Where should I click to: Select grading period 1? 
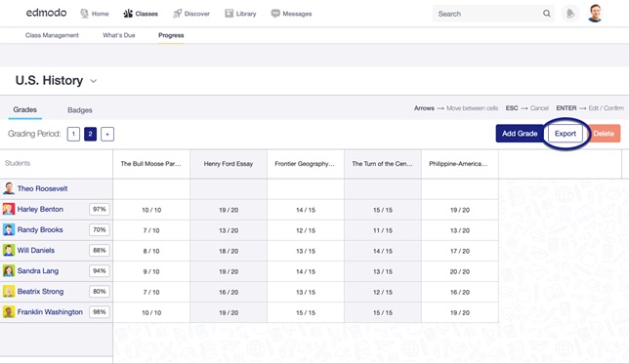coord(73,134)
